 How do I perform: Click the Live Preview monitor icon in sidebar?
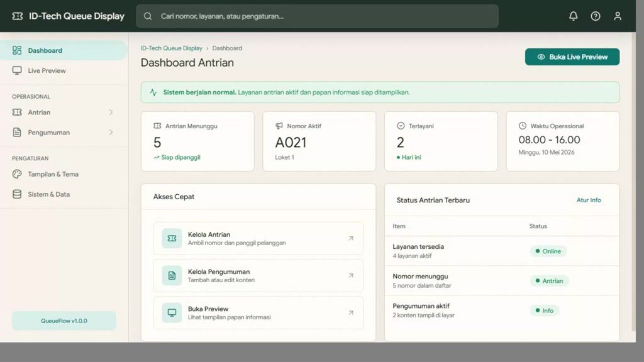(17, 70)
